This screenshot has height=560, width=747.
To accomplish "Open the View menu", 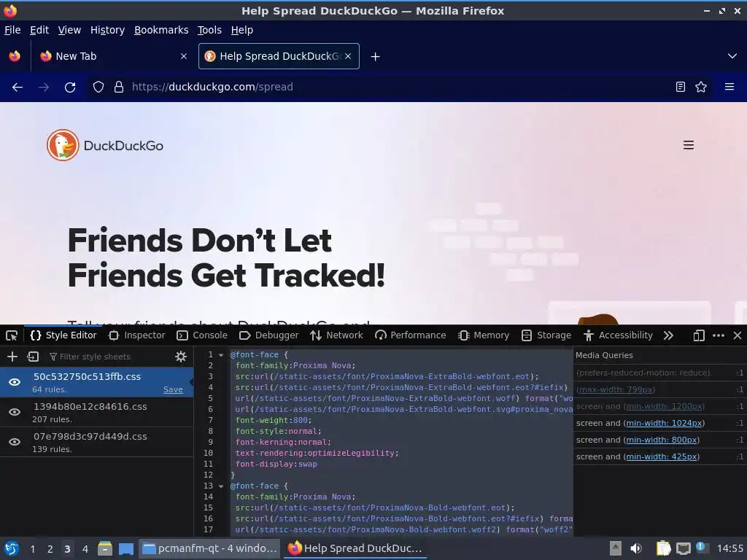I will (x=69, y=30).
